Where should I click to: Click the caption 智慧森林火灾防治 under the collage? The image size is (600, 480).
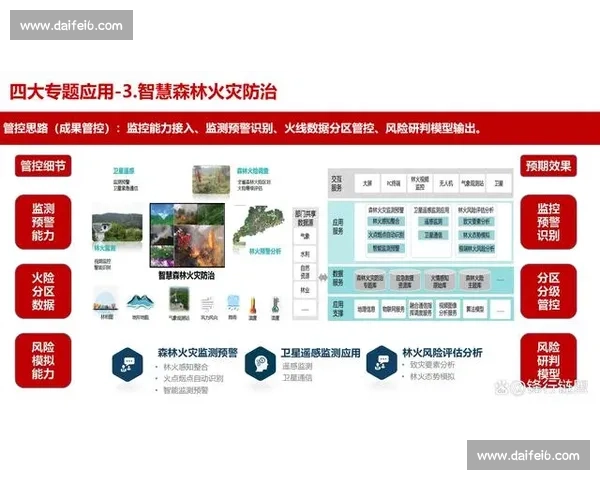[x=187, y=275]
